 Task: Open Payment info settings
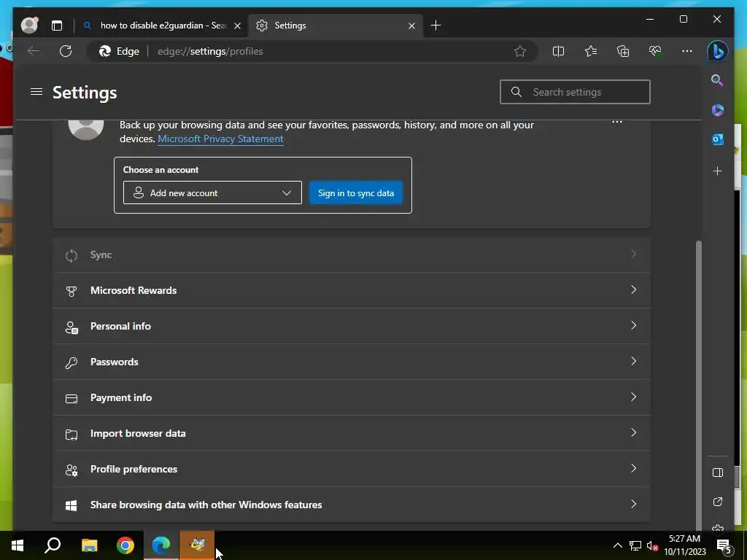(x=352, y=397)
